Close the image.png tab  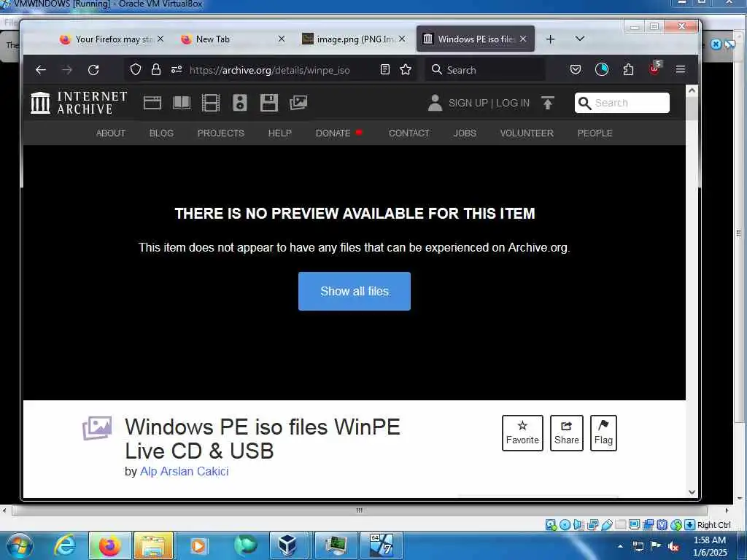(x=402, y=39)
